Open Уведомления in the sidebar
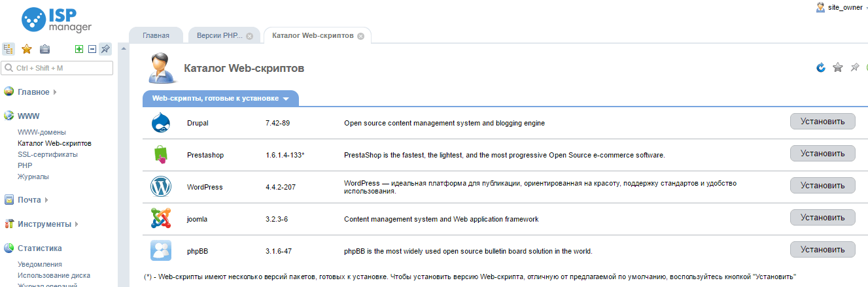This screenshot has width=868, height=287. 40,264
